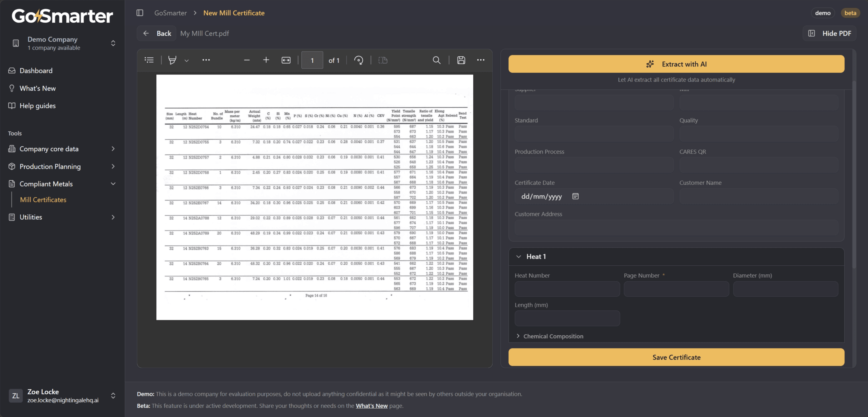Screen dimensions: 868x417
Task: Click the Dashboard inbox icon
Action: [12, 70]
